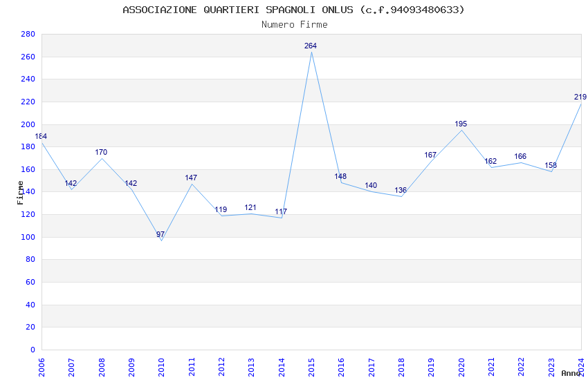Click the y-axis value 60

point(30,283)
